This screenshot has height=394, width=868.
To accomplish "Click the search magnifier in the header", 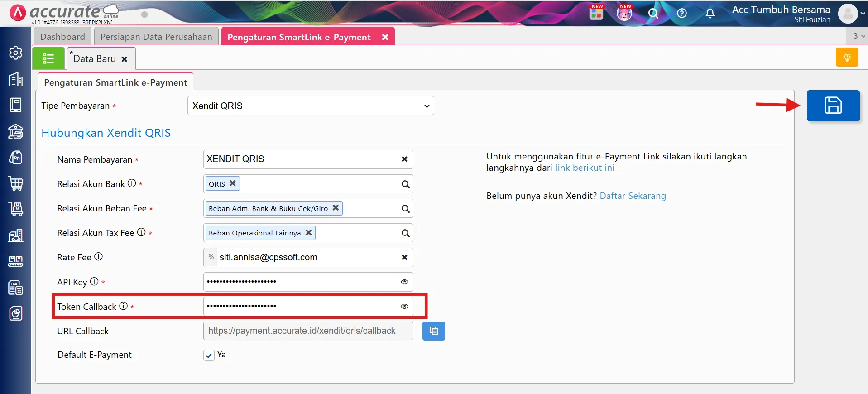I will (653, 14).
